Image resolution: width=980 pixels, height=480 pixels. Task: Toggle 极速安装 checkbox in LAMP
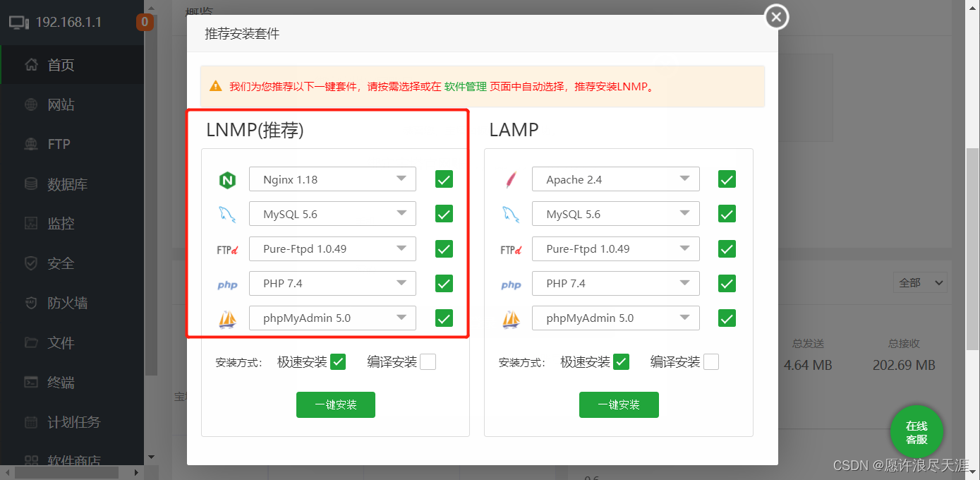621,362
